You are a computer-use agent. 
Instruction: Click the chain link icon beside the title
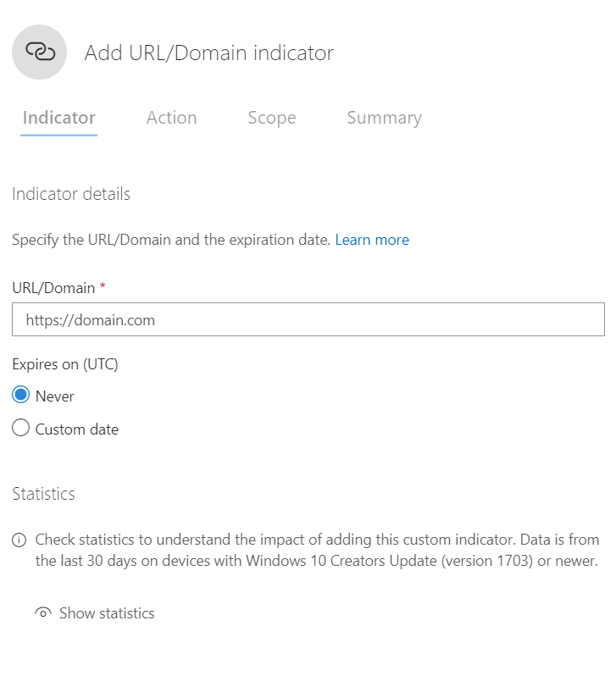[x=38, y=52]
